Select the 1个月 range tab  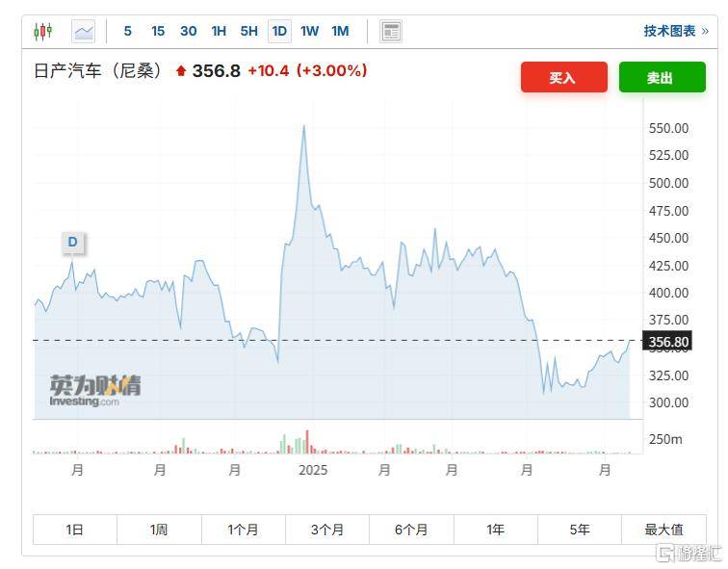click(x=244, y=530)
